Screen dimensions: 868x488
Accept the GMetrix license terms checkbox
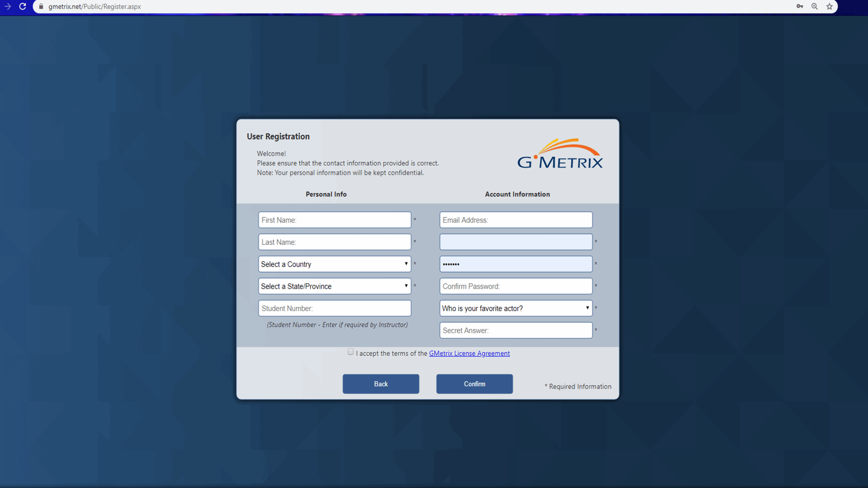(351, 352)
